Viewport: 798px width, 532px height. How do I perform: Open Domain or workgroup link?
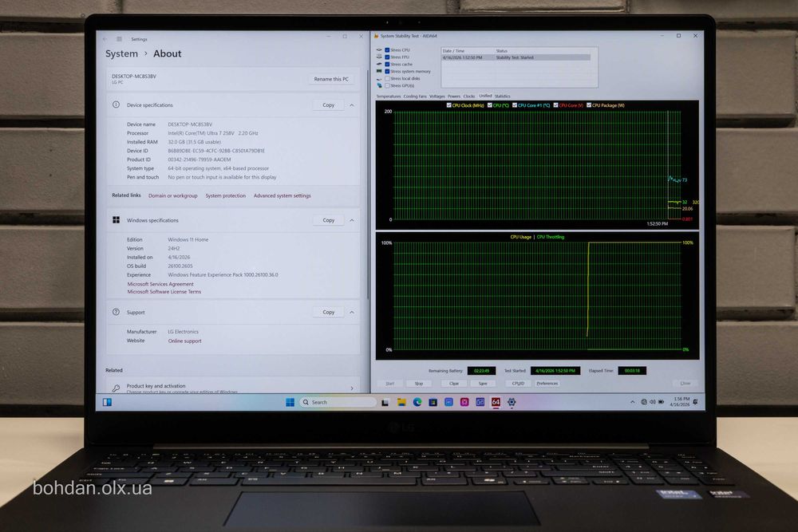[173, 196]
